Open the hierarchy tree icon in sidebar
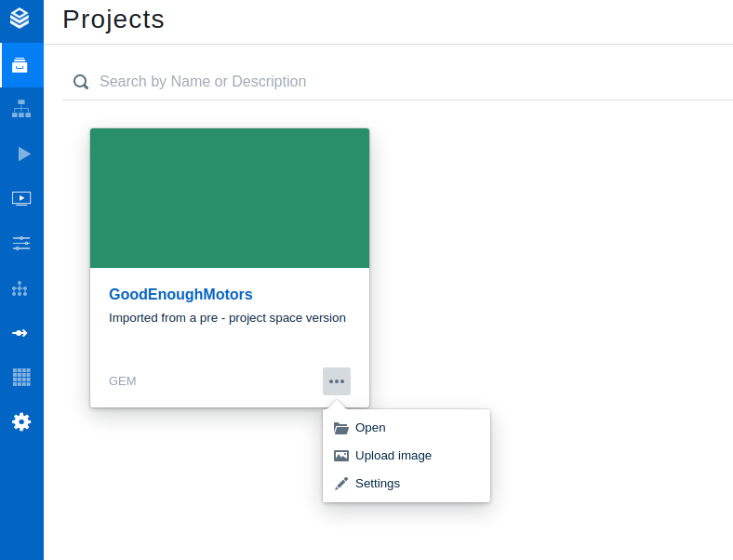The image size is (733, 560). coord(20,109)
